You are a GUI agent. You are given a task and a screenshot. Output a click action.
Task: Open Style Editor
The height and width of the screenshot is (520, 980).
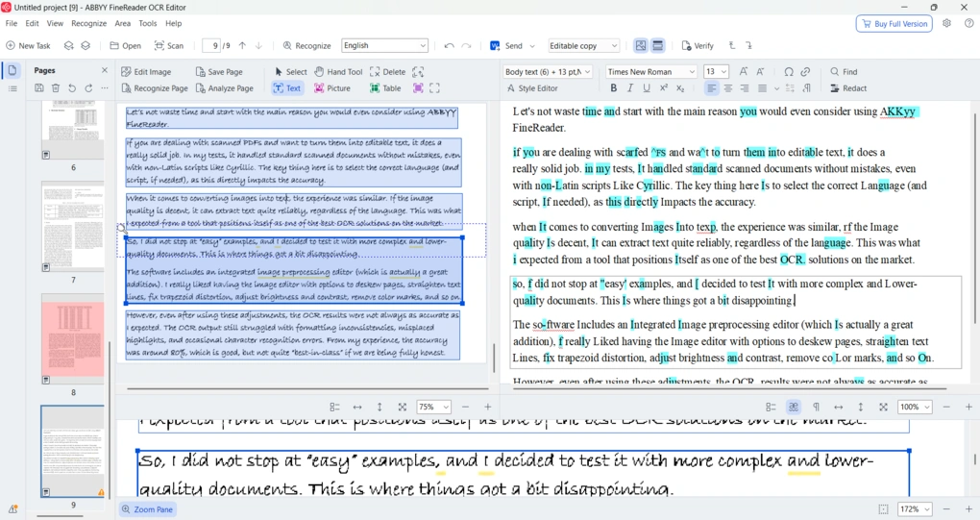point(532,88)
